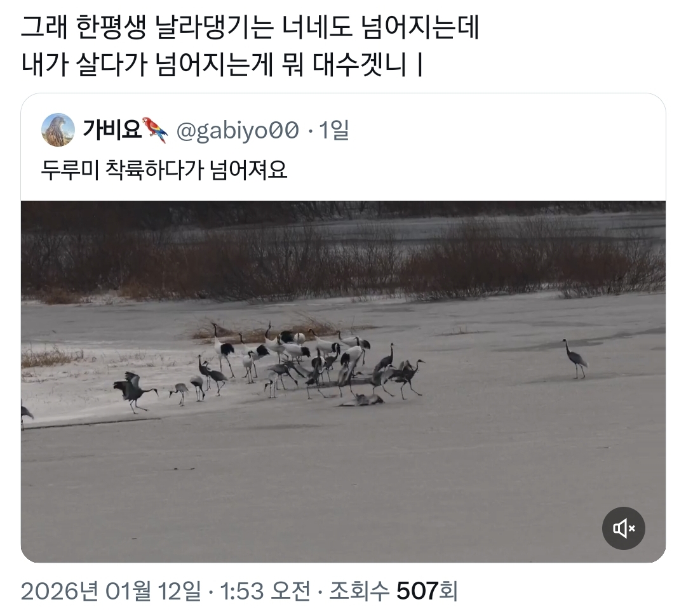Open 가비요's profile avatar picture
Viewport: 686px width, 616px height.
point(58,130)
